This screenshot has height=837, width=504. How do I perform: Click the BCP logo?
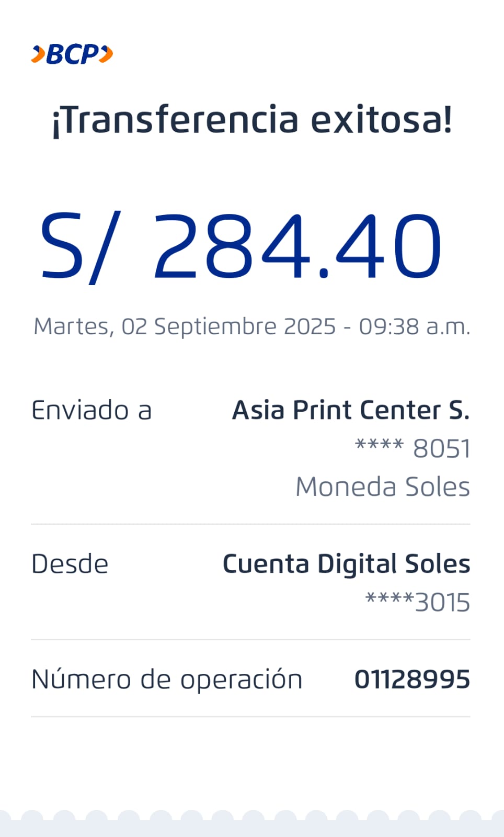coord(72,54)
